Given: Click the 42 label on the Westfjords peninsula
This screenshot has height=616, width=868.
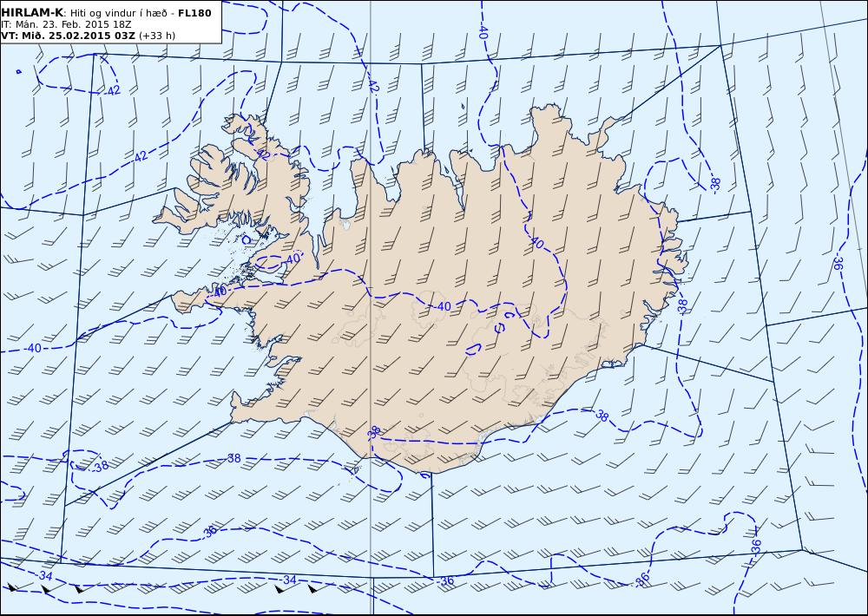Looking at the screenshot, I should pyautogui.click(x=263, y=155).
